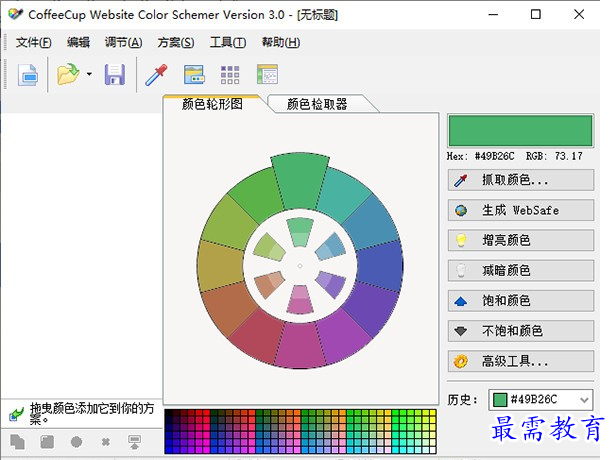This screenshot has height=460, width=613.
Task: Select the mustard yellow outer wheel segment
Action: (x=220, y=266)
